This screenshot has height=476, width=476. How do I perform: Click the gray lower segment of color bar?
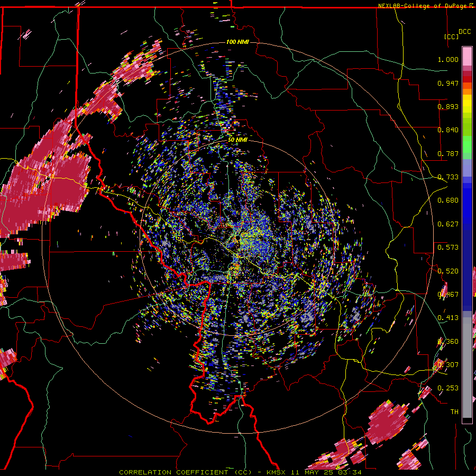pos(467,368)
